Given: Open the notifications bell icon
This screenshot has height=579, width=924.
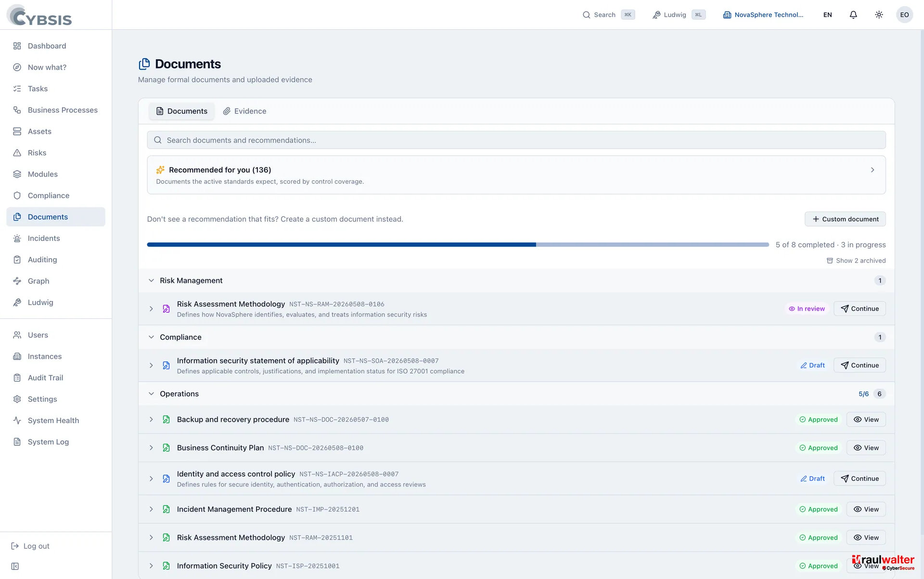Looking at the screenshot, I should click(x=853, y=15).
